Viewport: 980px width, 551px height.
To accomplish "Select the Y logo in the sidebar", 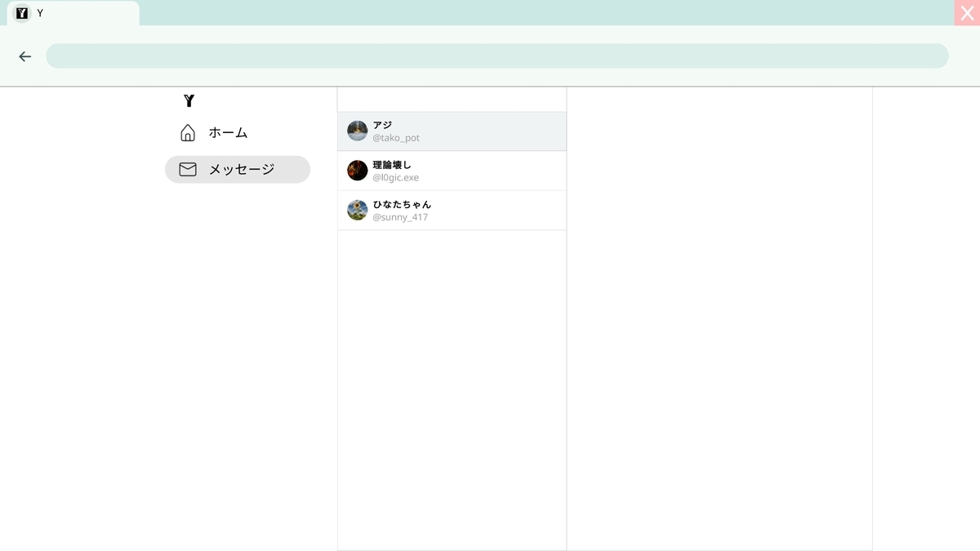I will 189,100.
